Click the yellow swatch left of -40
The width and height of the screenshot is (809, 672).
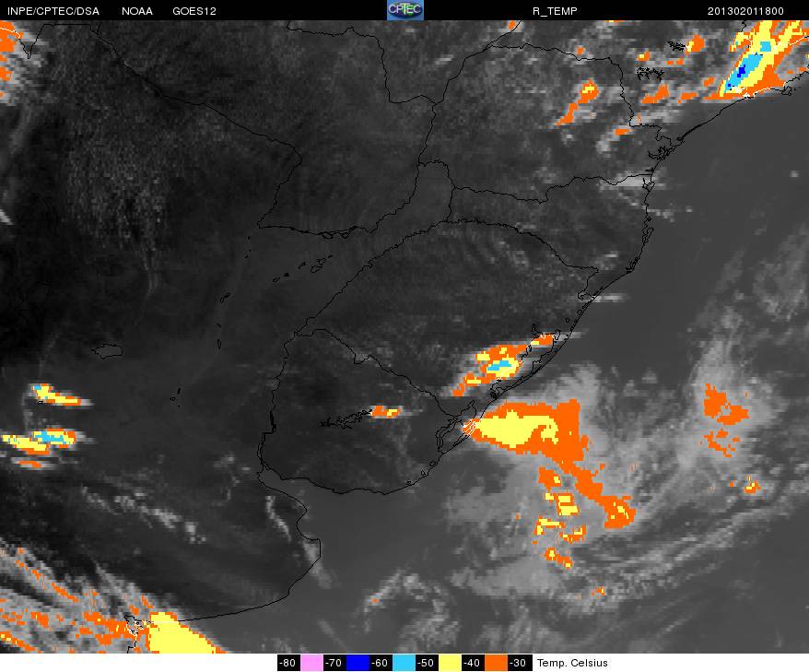[450, 663]
